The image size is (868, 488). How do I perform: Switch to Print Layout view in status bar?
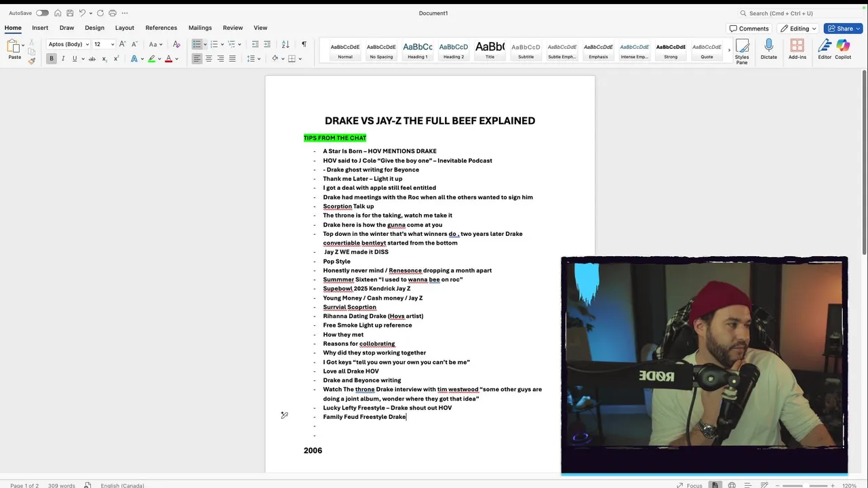click(x=715, y=485)
